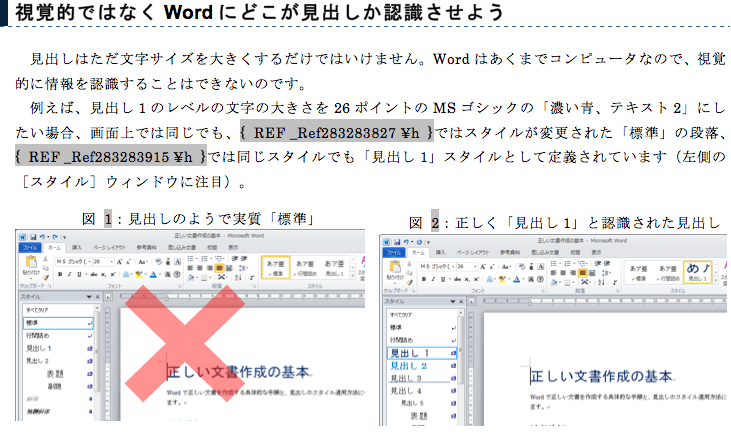Choose 見出し 1 in Figure 1 Styles pane list
Image resolution: width=731 pixels, height=446 pixels.
point(58,348)
